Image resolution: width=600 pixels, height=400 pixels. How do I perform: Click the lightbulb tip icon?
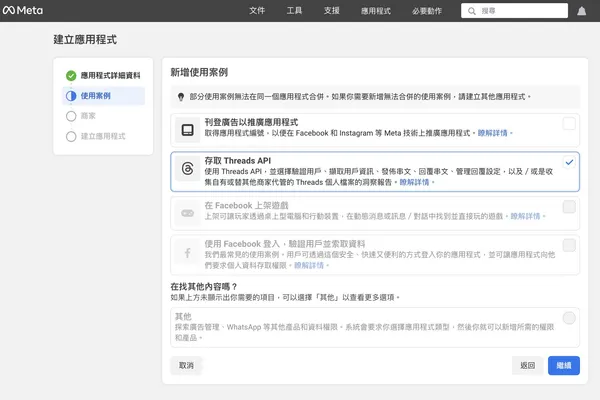(x=181, y=97)
